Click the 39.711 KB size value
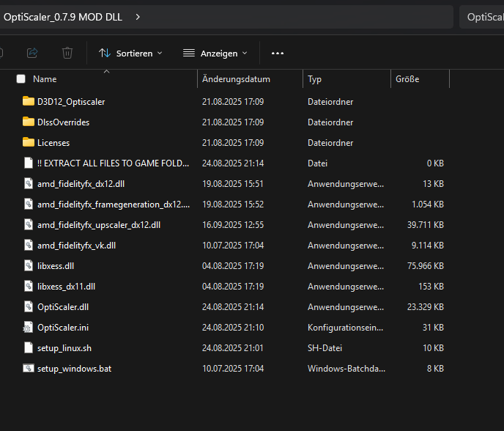Image resolution: width=504 pixels, height=431 pixels. [x=425, y=225]
